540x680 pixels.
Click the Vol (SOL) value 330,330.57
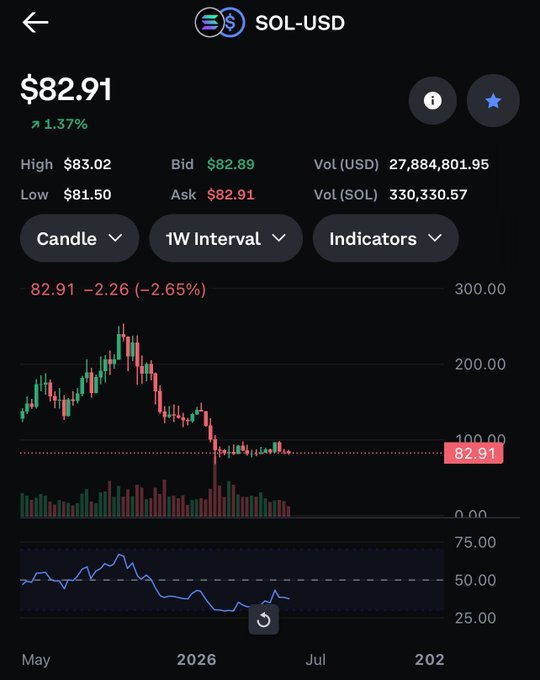pos(428,195)
